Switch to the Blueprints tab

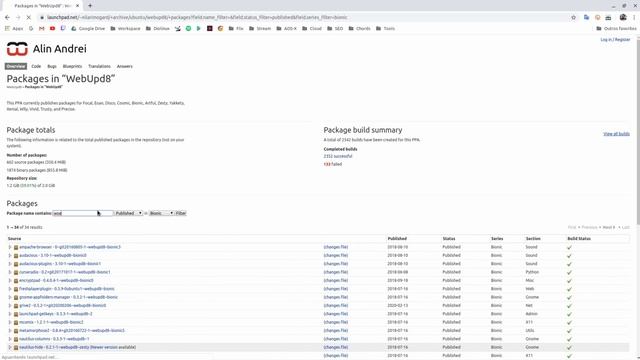(72, 66)
